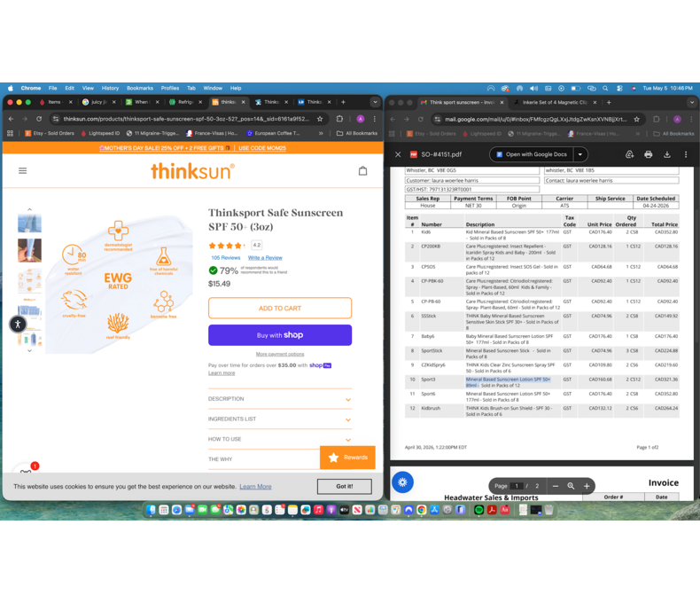Click More payment options link
Viewport: 700px width, 603px height.
(280, 354)
